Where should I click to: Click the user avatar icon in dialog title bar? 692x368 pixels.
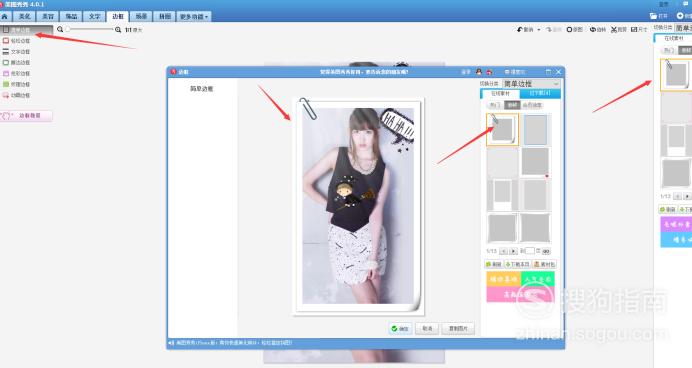pos(479,72)
